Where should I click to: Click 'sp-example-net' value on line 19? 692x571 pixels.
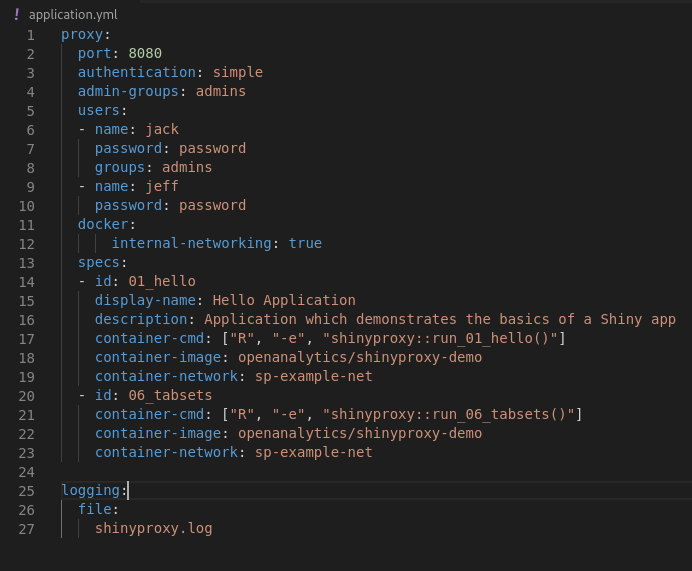pos(314,376)
